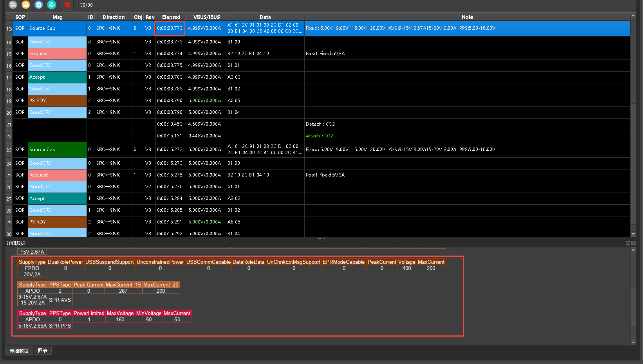Click the Voltage value 400 cell
The image size is (643, 364).
point(407,268)
